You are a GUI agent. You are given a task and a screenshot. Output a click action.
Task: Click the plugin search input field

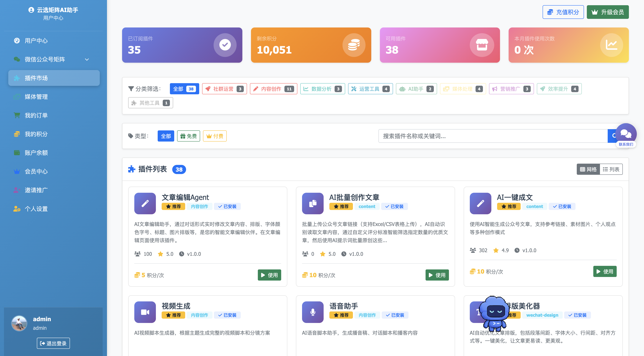tap(493, 136)
